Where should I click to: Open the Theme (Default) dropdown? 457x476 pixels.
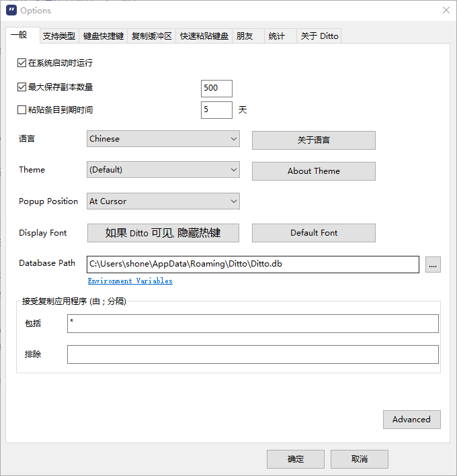coord(163,170)
